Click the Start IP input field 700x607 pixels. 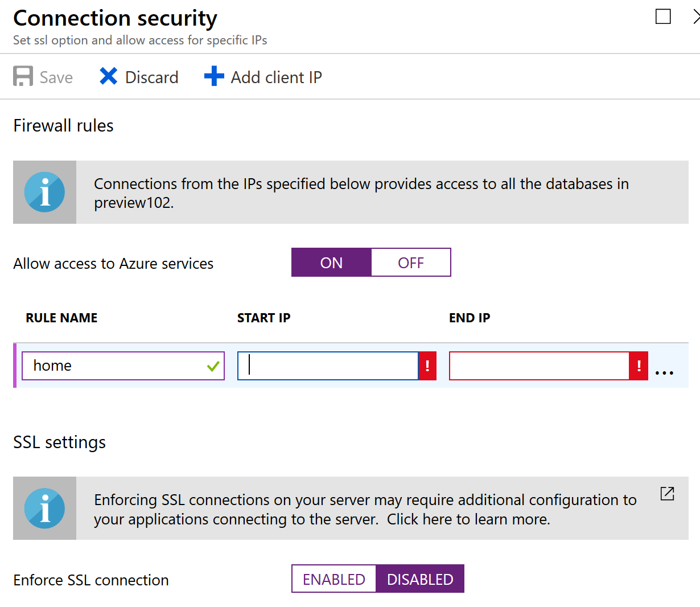click(328, 366)
